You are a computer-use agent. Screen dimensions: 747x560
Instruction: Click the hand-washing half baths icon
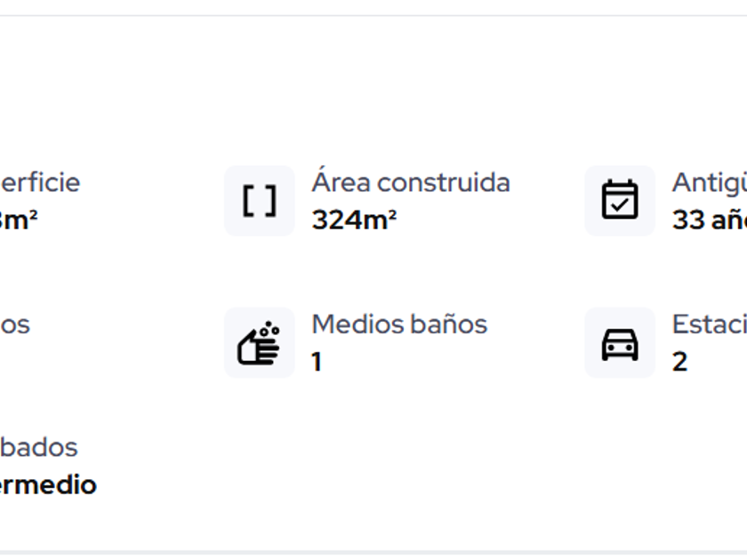pos(259,343)
